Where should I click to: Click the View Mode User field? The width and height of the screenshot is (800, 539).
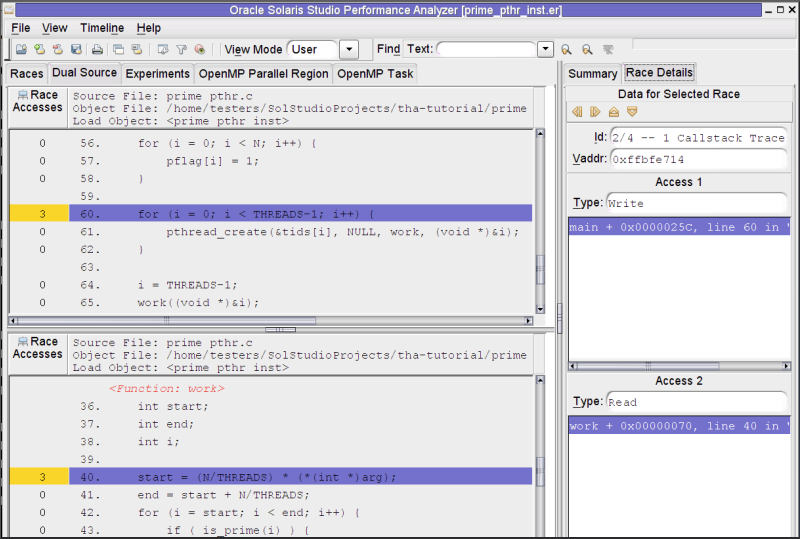pyautogui.click(x=312, y=50)
